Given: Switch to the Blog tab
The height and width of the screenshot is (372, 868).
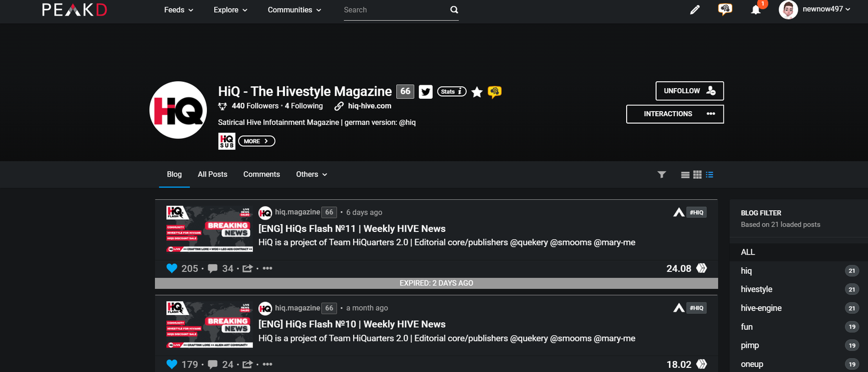Looking at the screenshot, I should [x=175, y=174].
